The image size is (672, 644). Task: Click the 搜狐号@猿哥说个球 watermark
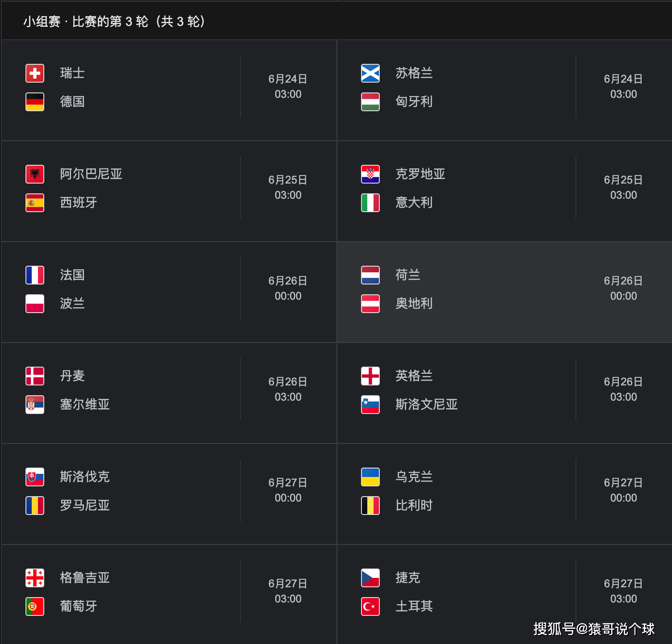pyautogui.click(x=594, y=629)
